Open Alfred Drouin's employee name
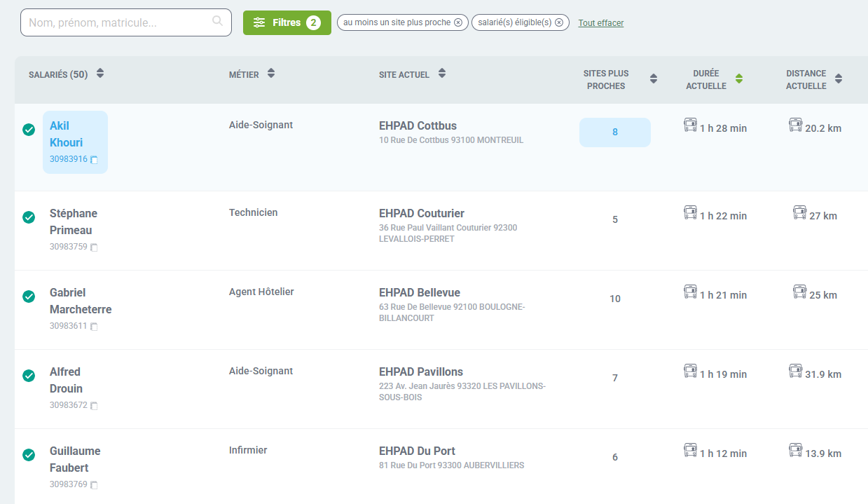 66,380
